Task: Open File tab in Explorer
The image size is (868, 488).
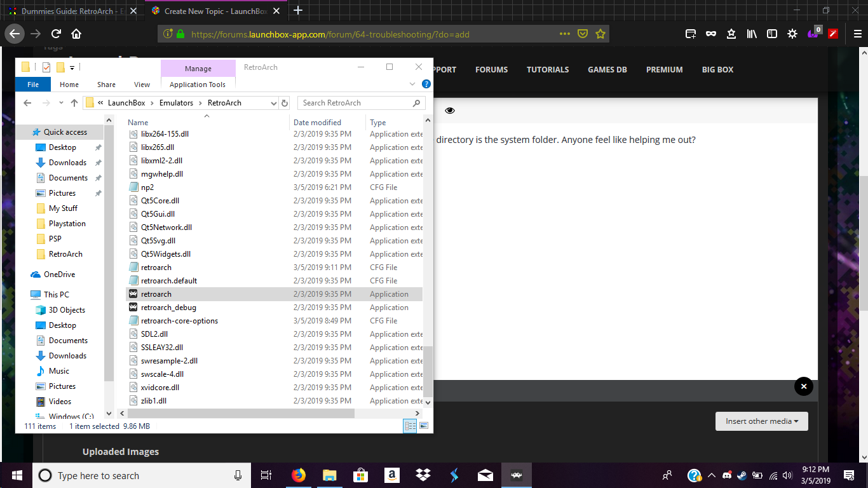Action: click(33, 85)
